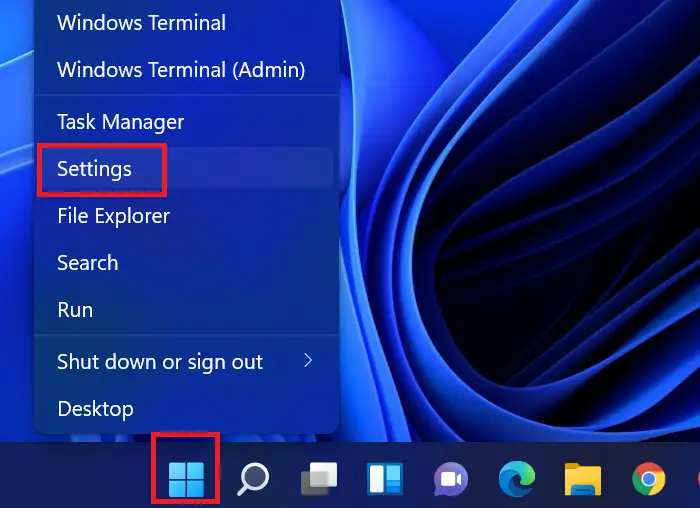Select Windows Terminal in the menu

click(x=187, y=23)
